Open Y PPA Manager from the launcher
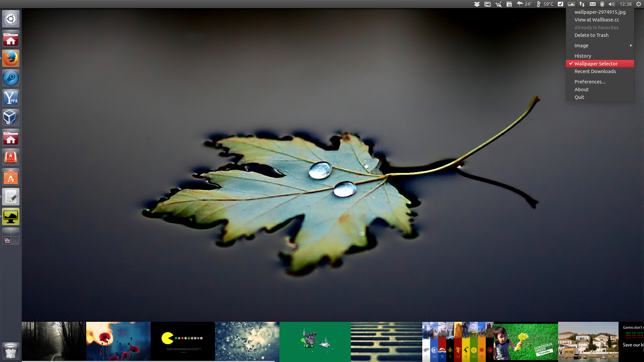 click(10, 98)
